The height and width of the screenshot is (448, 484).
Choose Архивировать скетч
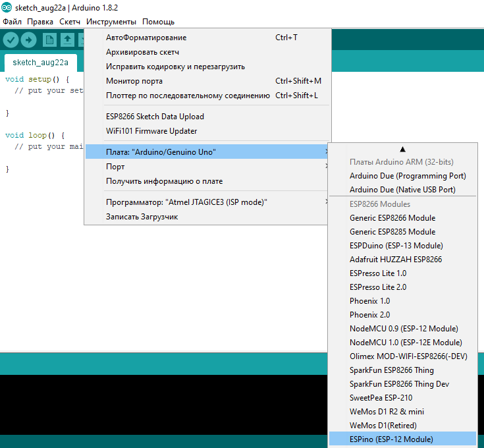click(x=207, y=52)
